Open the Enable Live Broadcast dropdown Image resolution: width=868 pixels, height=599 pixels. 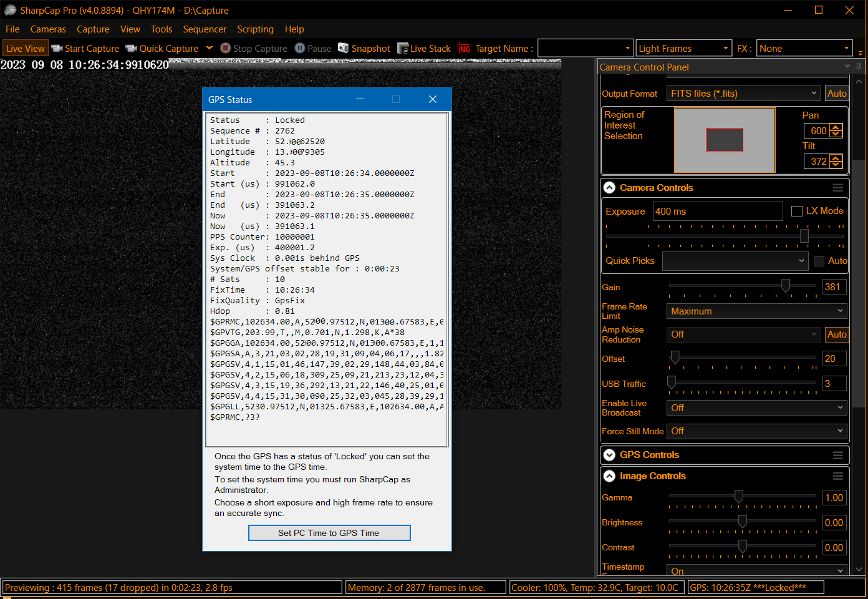757,408
